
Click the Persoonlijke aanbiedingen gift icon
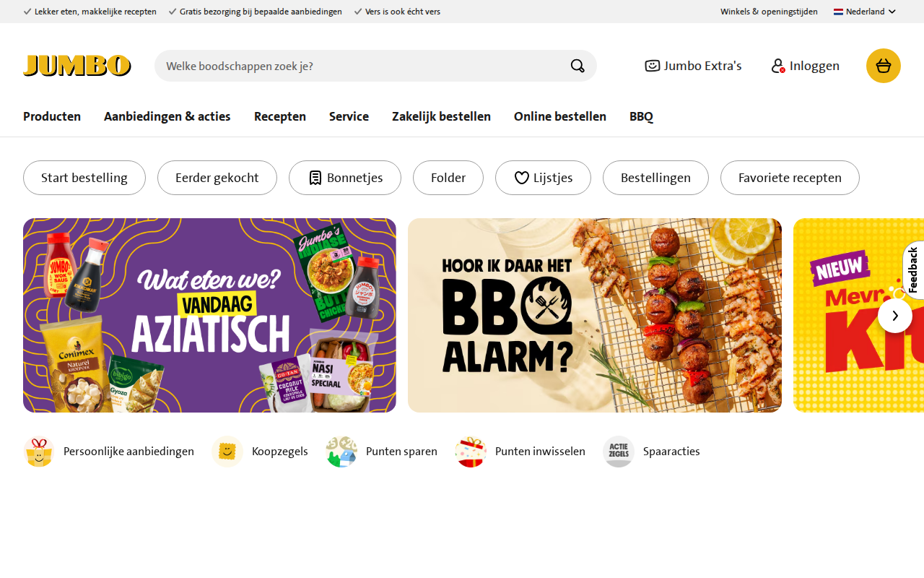[x=39, y=452]
